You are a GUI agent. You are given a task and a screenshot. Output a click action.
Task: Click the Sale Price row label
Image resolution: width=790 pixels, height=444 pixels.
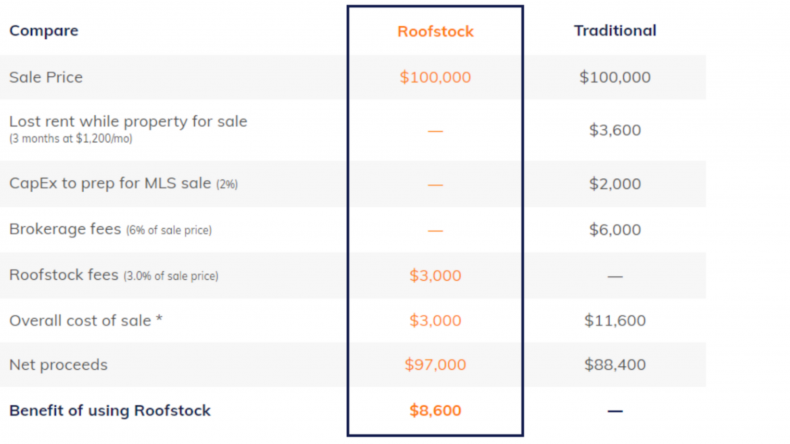[46, 77]
